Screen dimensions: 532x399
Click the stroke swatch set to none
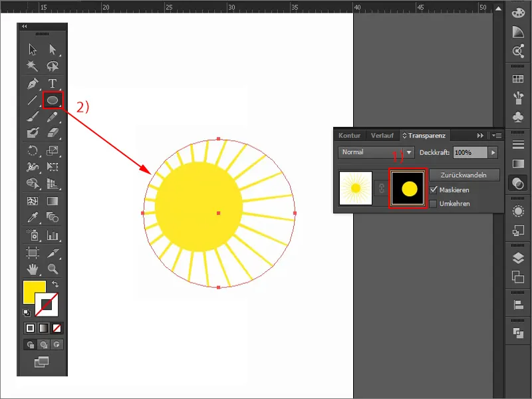pos(47,305)
